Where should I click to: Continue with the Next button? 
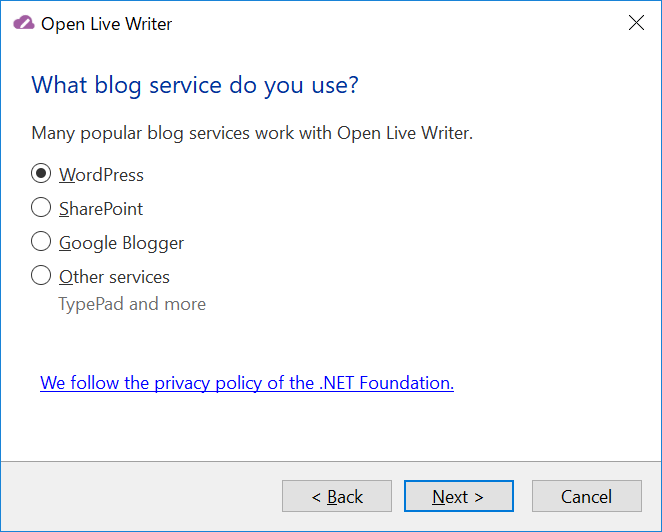(459, 496)
